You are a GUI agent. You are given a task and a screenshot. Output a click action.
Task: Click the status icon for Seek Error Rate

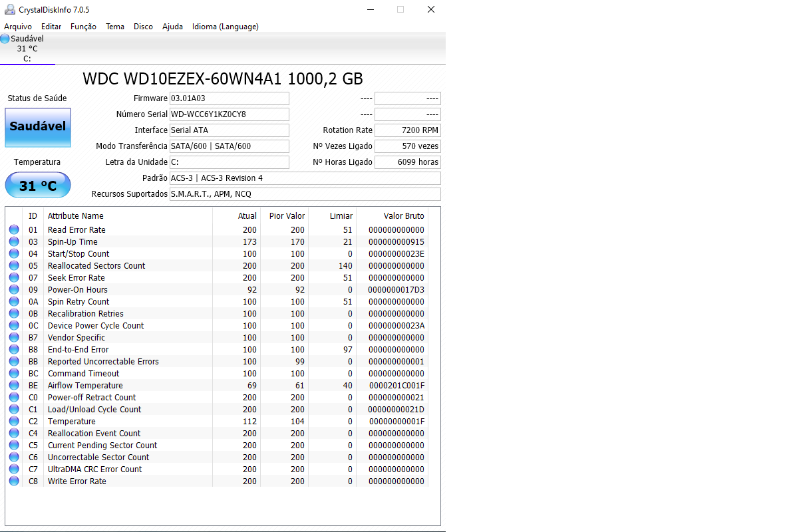14,278
